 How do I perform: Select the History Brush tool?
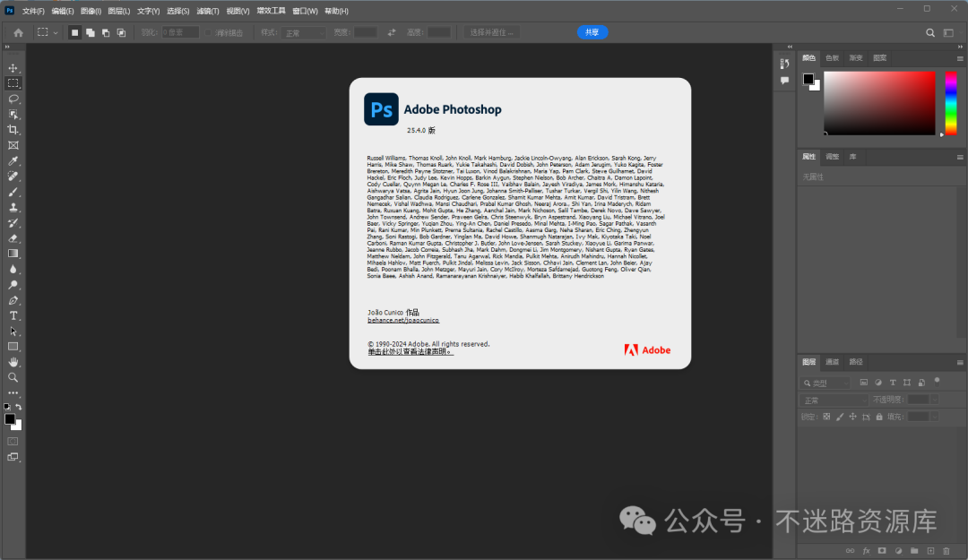pyautogui.click(x=13, y=223)
